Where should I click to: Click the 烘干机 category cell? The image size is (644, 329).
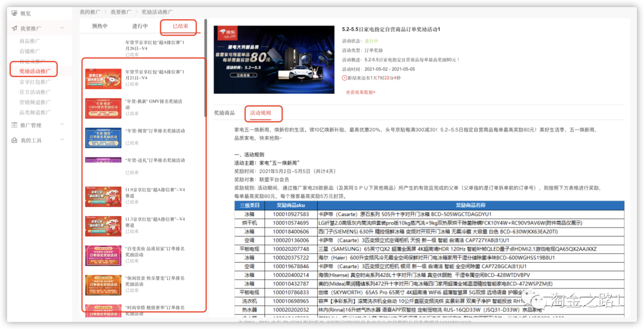tap(250, 223)
